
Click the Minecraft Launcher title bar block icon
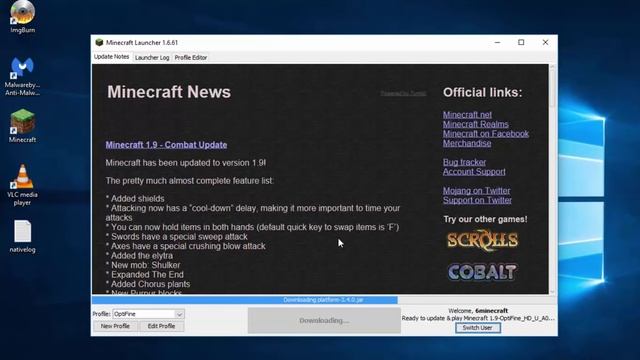(99, 42)
